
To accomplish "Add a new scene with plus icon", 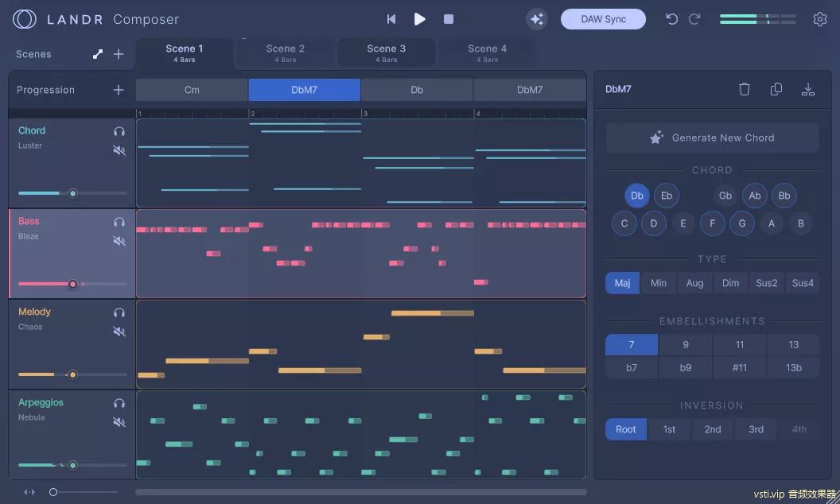I will 119,54.
